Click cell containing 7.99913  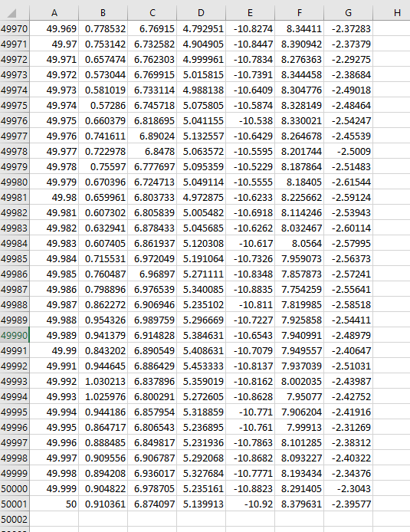click(x=300, y=428)
